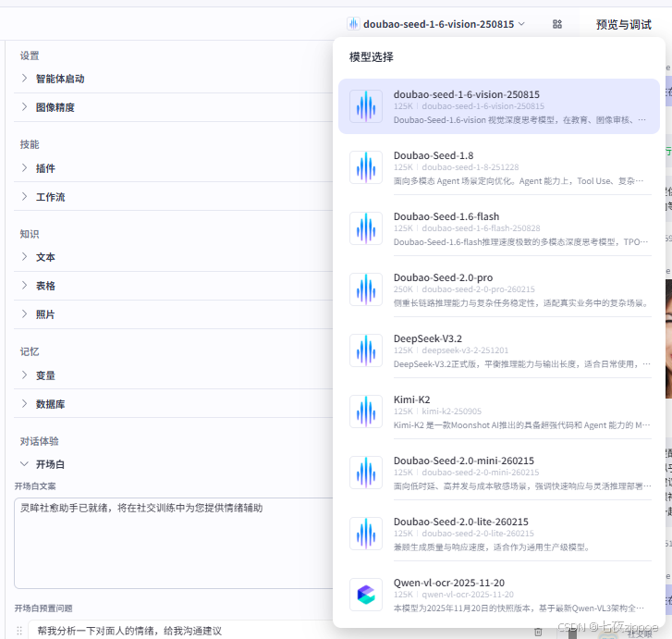The height and width of the screenshot is (639, 672).
Task: Select the Doubao-Seed-2.0-pro model
Action: click(499, 289)
